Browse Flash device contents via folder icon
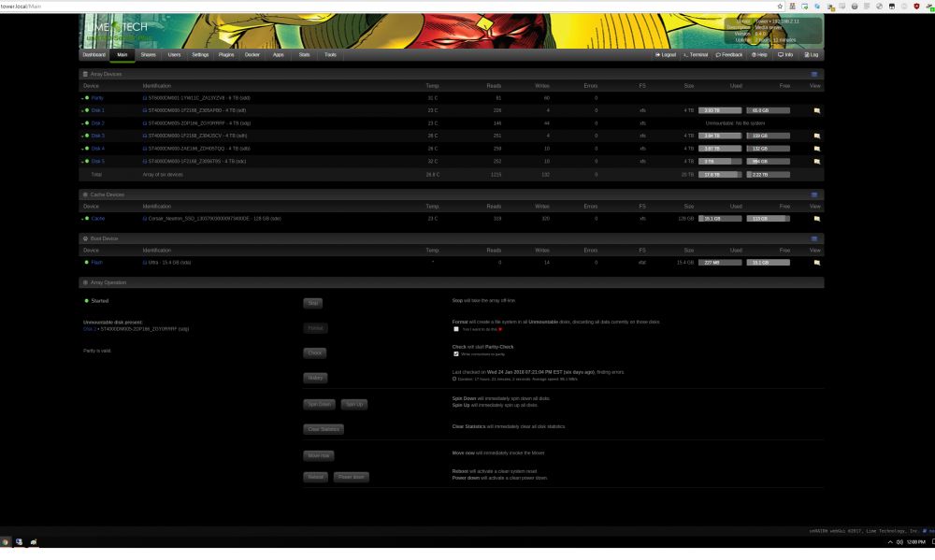The width and height of the screenshot is (935, 560). [817, 263]
